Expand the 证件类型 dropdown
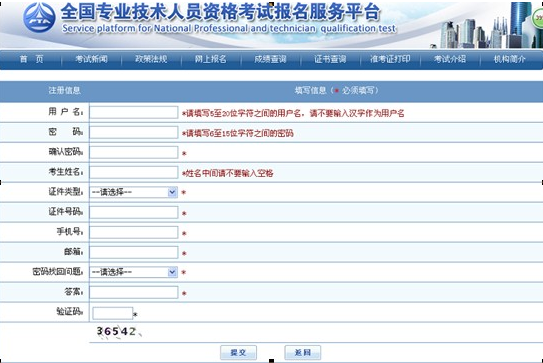Screen dimensions: 543x363 point(134,192)
